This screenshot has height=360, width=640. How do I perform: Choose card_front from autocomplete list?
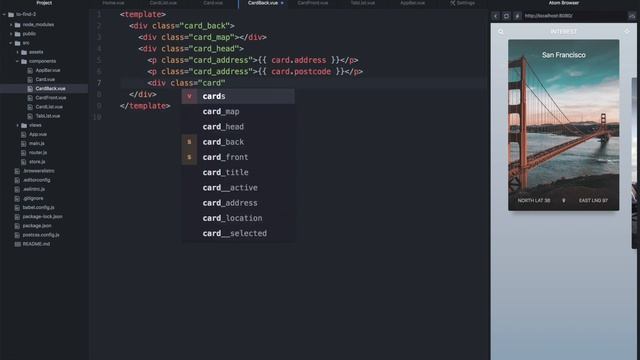pyautogui.click(x=238, y=157)
